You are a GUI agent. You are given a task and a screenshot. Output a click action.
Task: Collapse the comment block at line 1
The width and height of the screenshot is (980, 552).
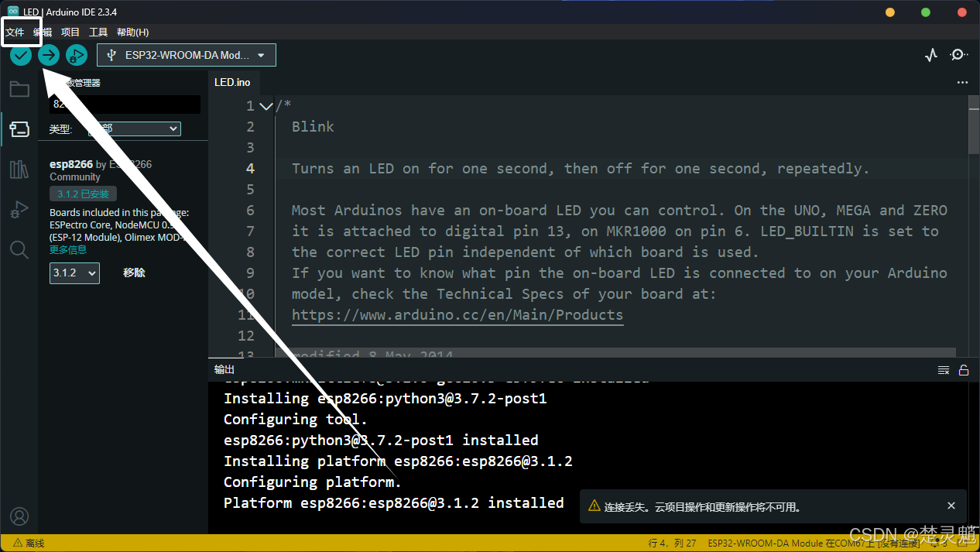point(266,106)
